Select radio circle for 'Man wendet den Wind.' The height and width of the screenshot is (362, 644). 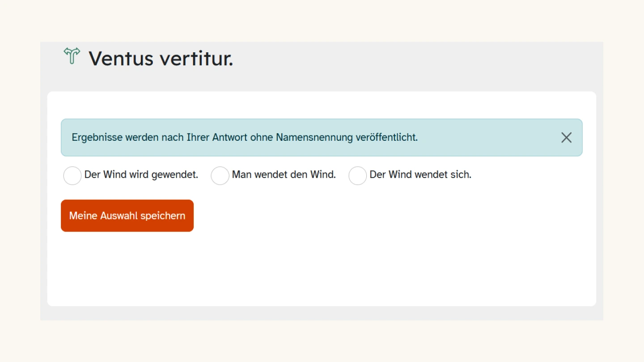click(x=220, y=176)
